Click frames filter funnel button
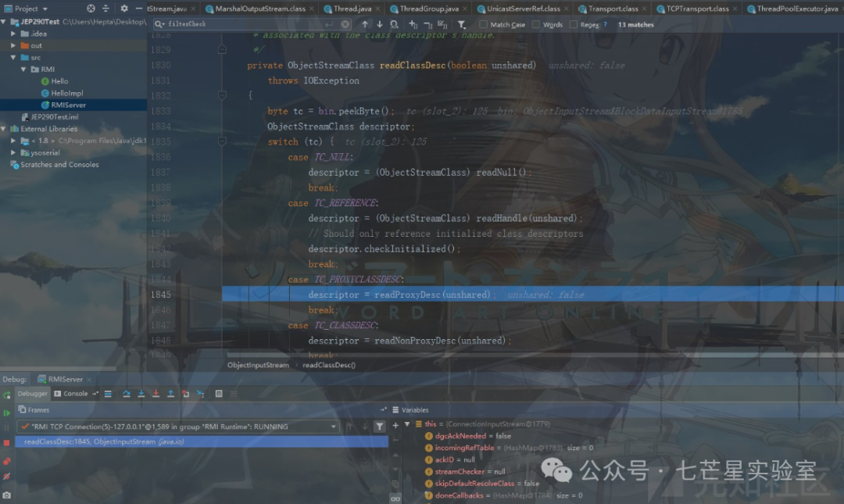 click(380, 427)
